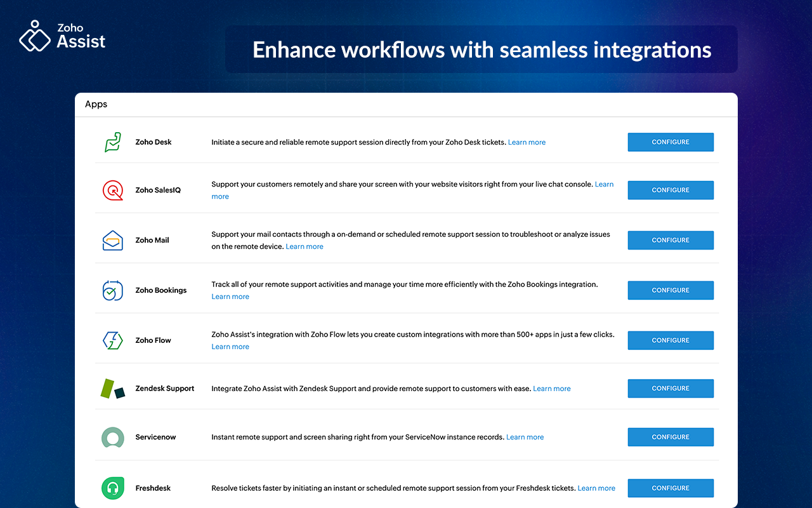812x508 pixels.
Task: Click the Zoho SalesIQ app icon
Action: [112, 190]
